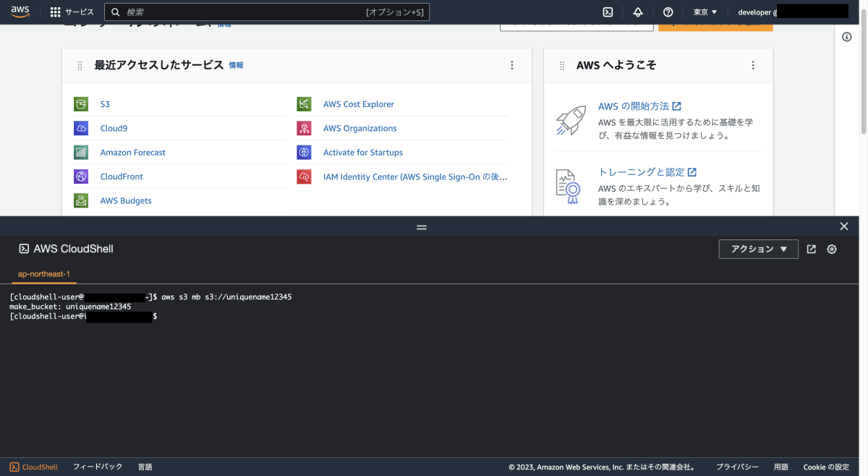Open フィードバック in footer
Screen dimensions: 868x476
tap(98, 467)
